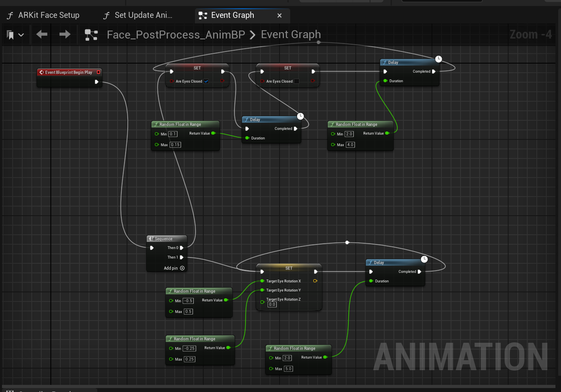The image size is (561, 392).
Task: Edit the Min field showing -0.5
Action: pyautogui.click(x=188, y=301)
